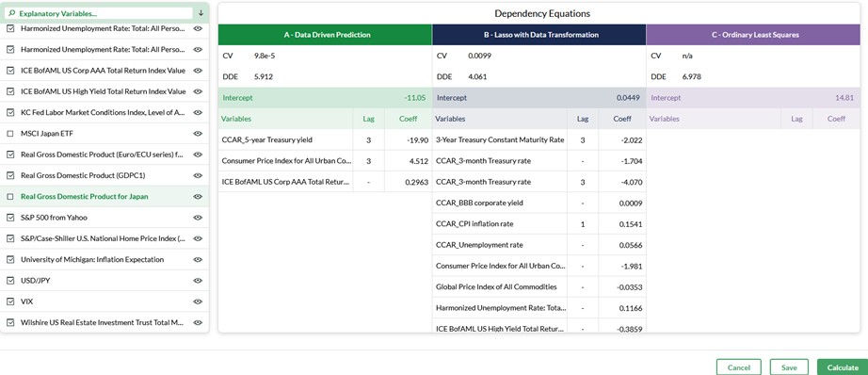868x375 pixels.
Task: Click eye icon for the USD/JPY variable
Action: (x=198, y=281)
